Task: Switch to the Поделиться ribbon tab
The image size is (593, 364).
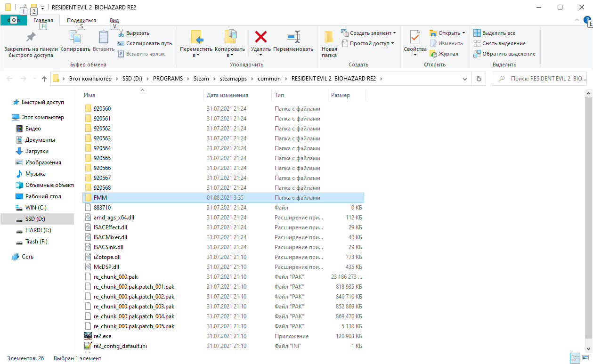Action: pos(81,20)
